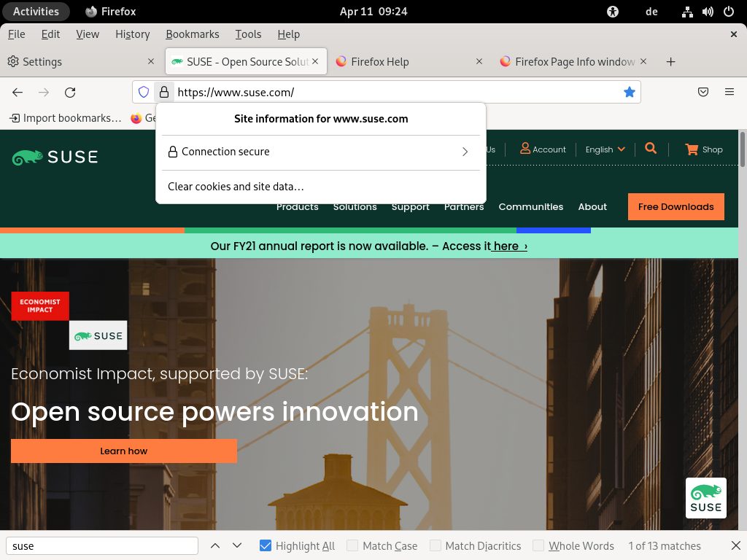Open the de keyboard layout menu
747x560 pixels.
coord(651,12)
